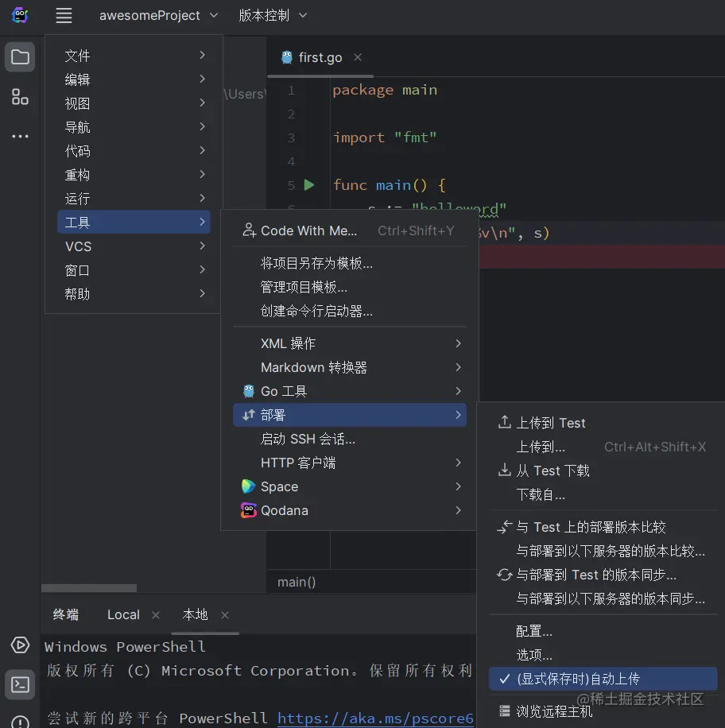Screen dimensions: 725x728
Task: Open XML 操作 submenu
Action: [350, 343]
